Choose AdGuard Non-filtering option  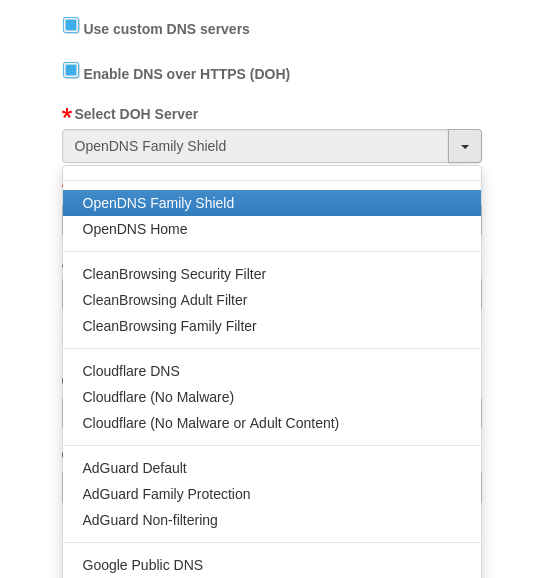click(x=272, y=520)
